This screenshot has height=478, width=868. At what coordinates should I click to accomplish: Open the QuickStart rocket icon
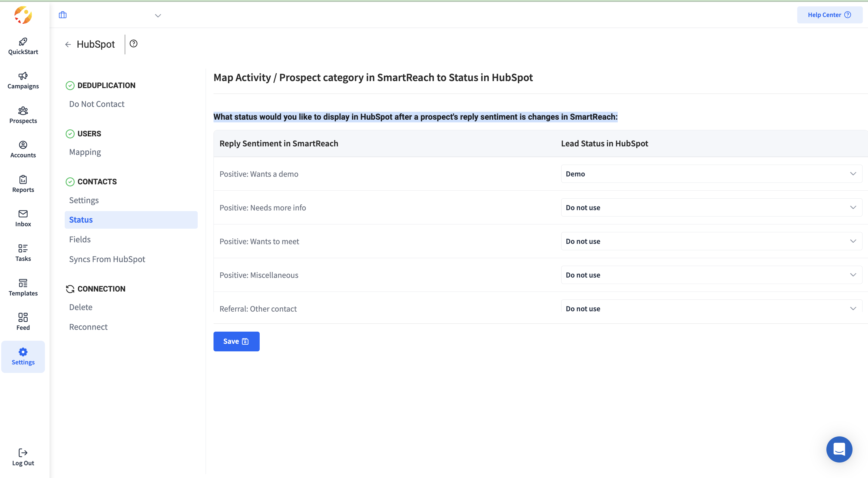(23, 42)
